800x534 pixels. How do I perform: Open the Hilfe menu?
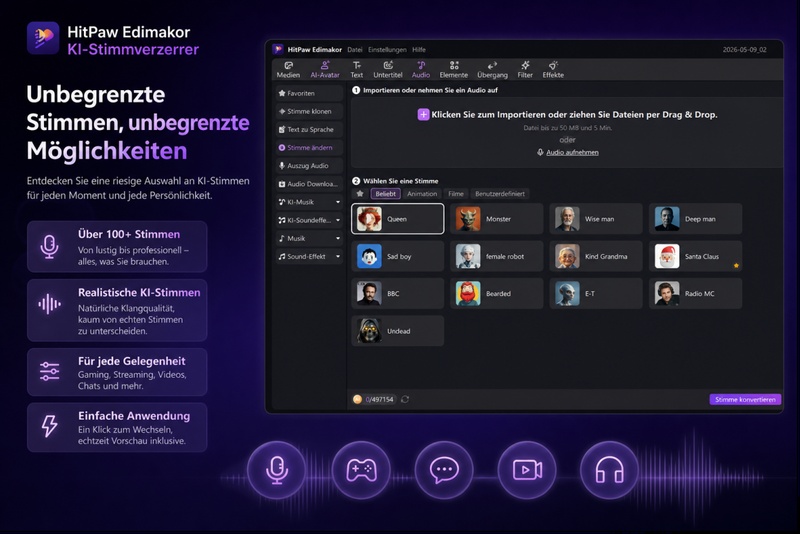click(419, 49)
